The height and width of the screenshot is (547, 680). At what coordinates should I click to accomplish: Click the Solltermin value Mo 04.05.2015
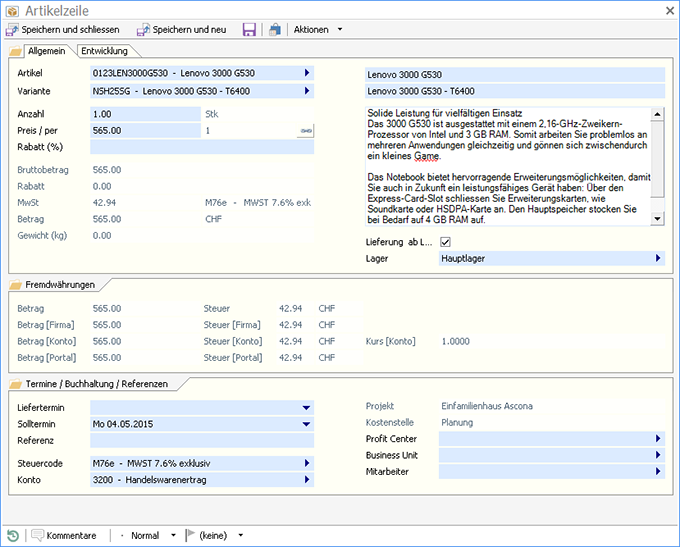point(123,424)
